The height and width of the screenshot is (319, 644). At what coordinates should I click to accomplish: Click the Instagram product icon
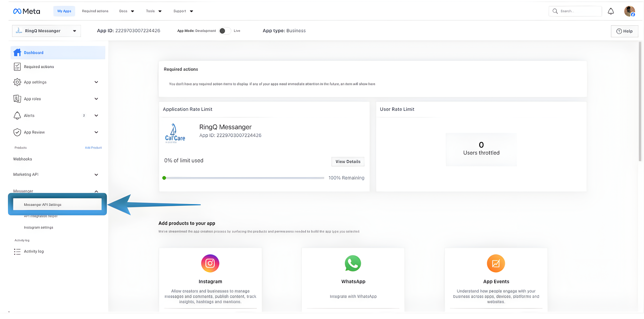click(210, 263)
